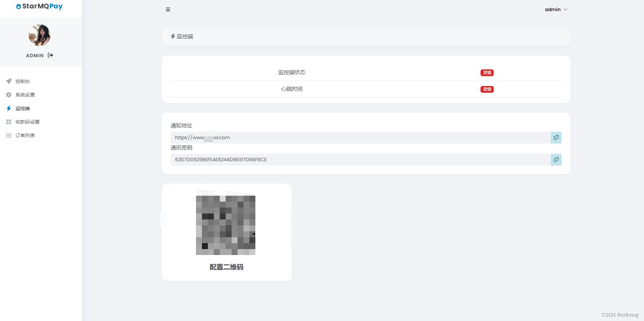Viewport: 644px width, 321px height.
Task: Click the 通讯密钥 input field
Action: (x=361, y=160)
